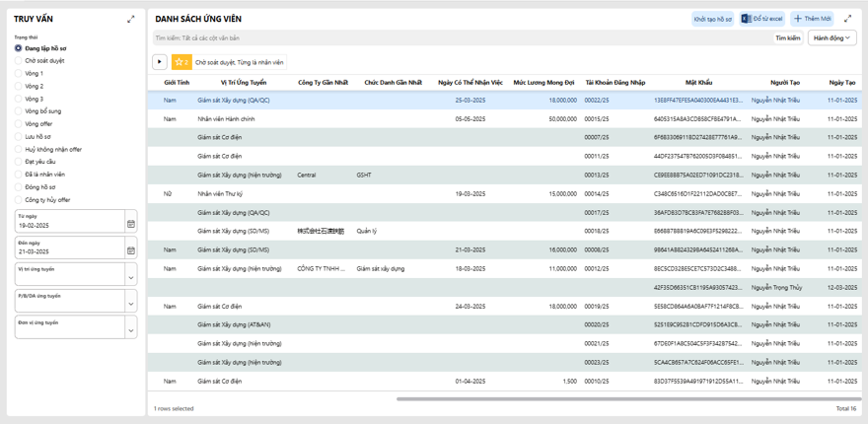Image resolution: width=868 pixels, height=424 pixels.
Task: Select the Đóng hồ sơ status
Action: [19, 187]
